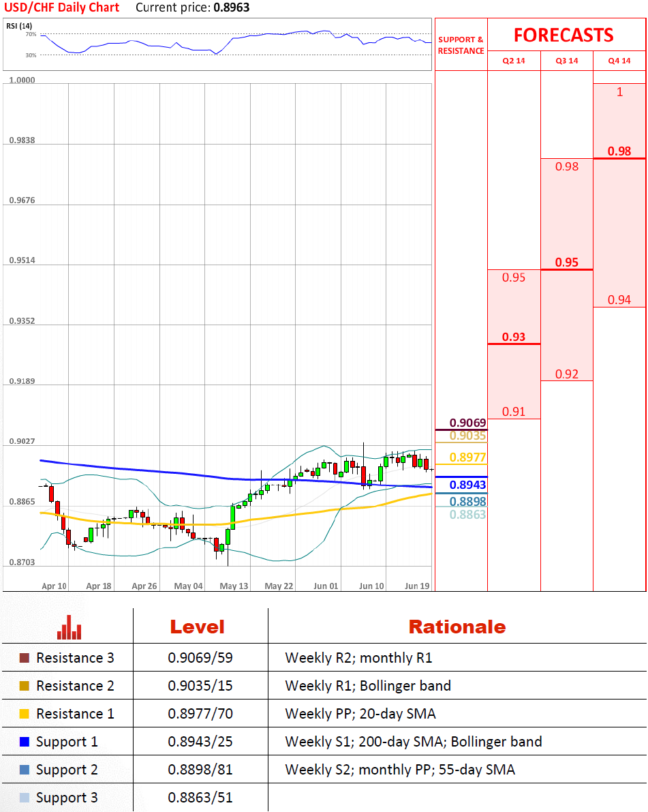Image resolution: width=648 pixels, height=812 pixels.
Task: Click the May 22 date axis label
Action: (279, 586)
